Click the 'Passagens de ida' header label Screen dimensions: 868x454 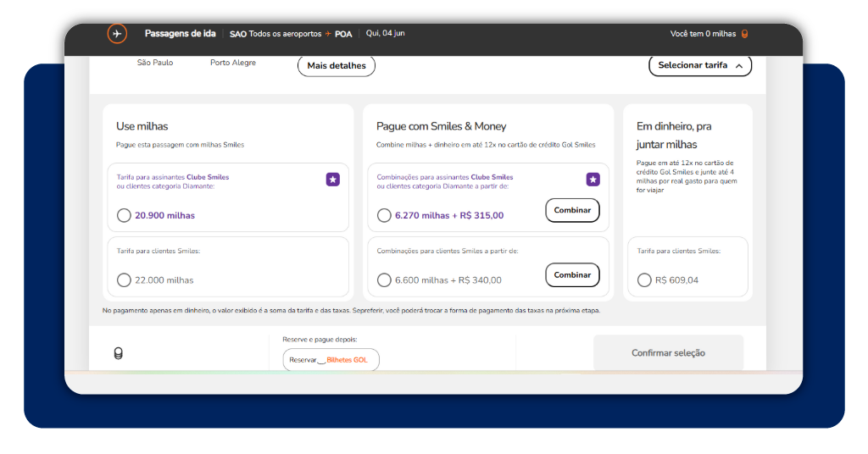click(180, 34)
